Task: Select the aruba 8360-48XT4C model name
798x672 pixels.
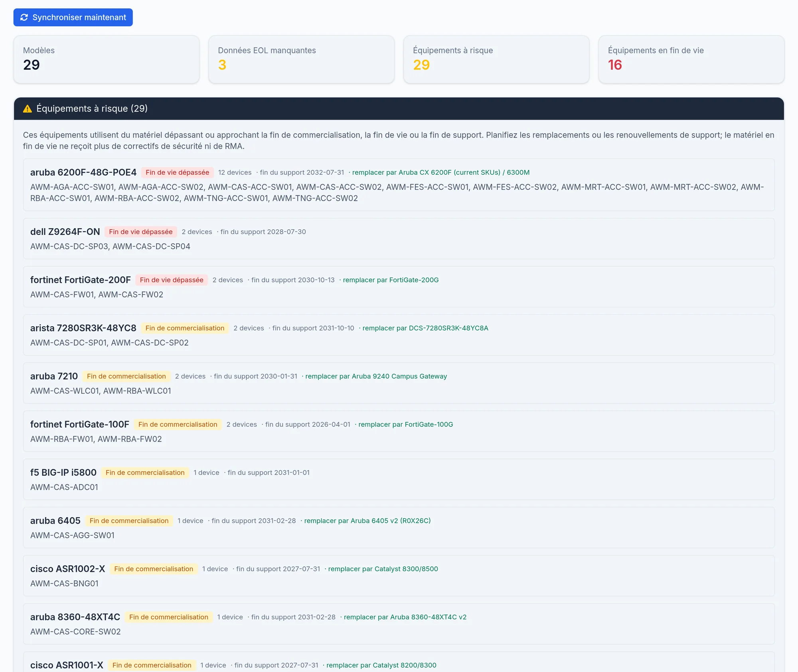Action: point(75,617)
